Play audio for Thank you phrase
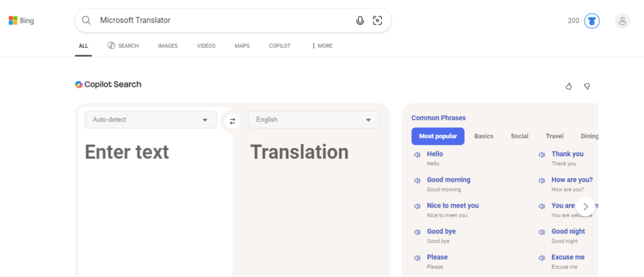This screenshot has width=644, height=277. pyautogui.click(x=541, y=154)
